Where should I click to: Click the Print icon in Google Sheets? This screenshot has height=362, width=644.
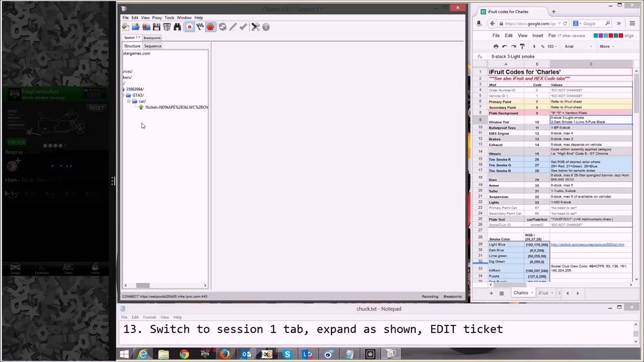496,46
